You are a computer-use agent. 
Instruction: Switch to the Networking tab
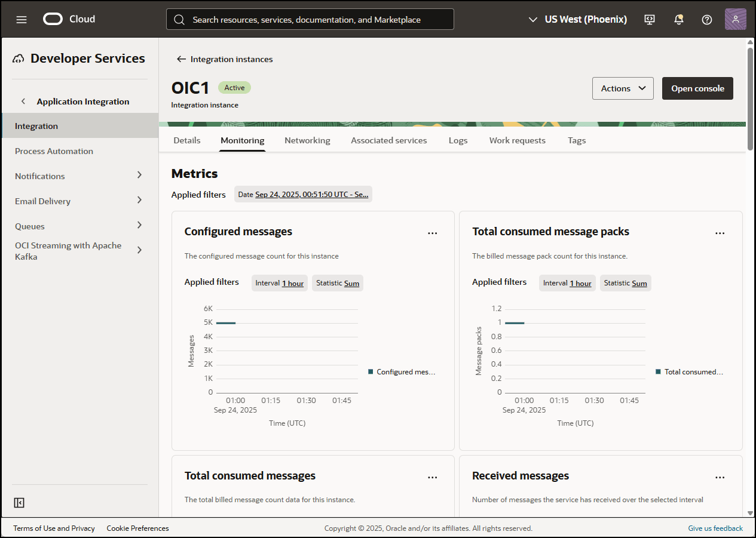pyautogui.click(x=307, y=140)
